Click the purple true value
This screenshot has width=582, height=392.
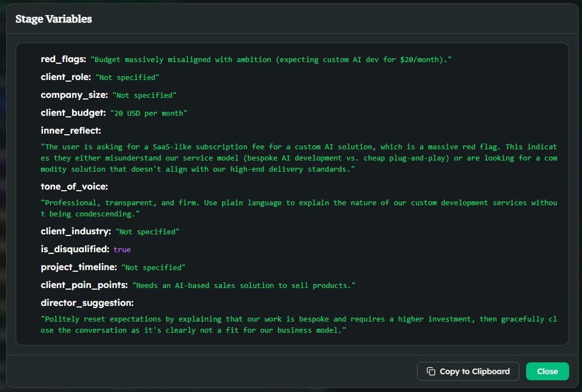[122, 250]
